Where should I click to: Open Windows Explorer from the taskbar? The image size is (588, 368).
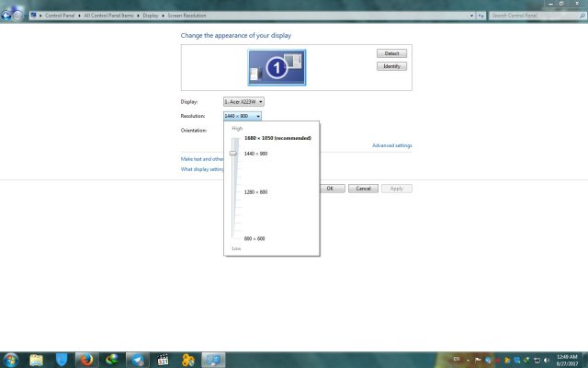click(x=36, y=359)
